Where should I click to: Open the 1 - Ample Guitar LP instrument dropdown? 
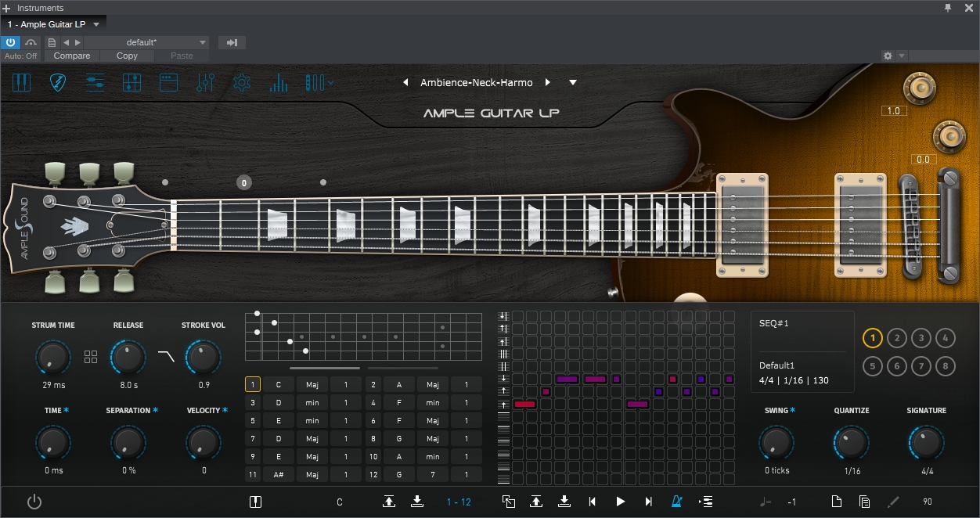tap(96, 24)
